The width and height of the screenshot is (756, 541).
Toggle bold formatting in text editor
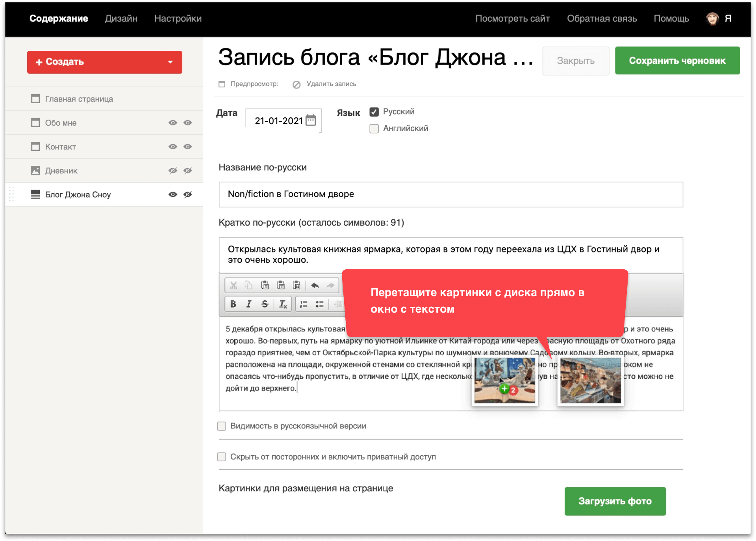(233, 304)
